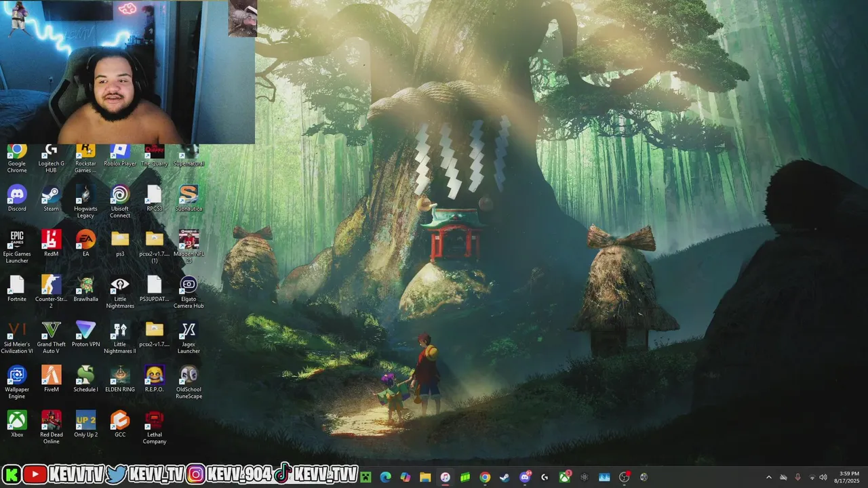Open the volume speaker tray icon

[x=825, y=478]
